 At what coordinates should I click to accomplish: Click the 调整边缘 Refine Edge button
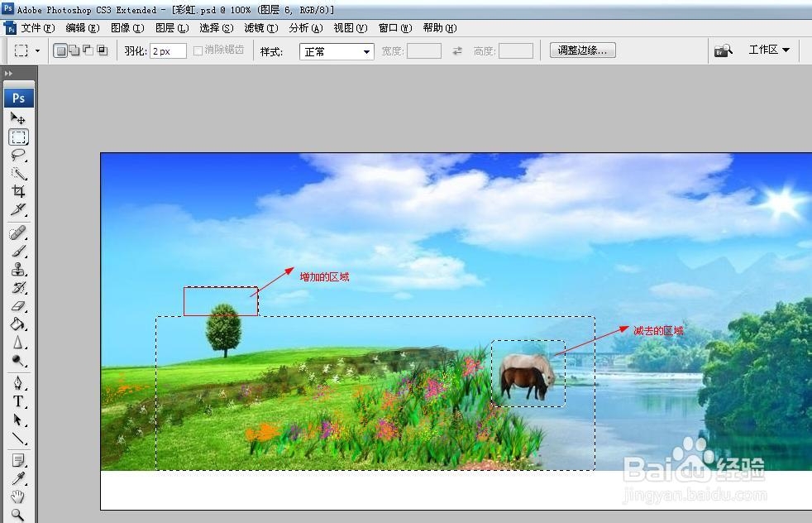tap(582, 50)
